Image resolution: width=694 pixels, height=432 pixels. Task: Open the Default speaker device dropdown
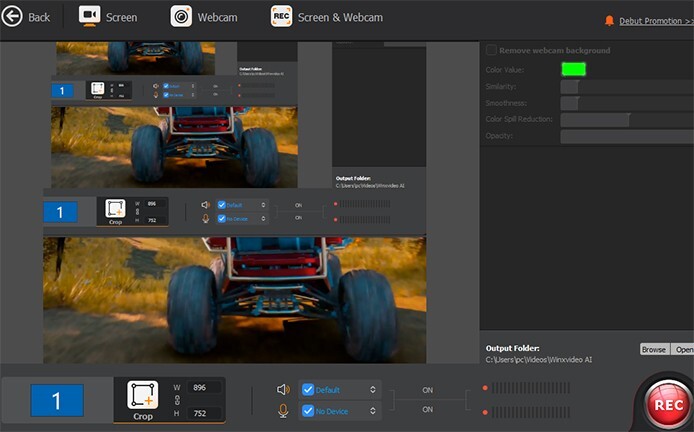(x=373, y=390)
